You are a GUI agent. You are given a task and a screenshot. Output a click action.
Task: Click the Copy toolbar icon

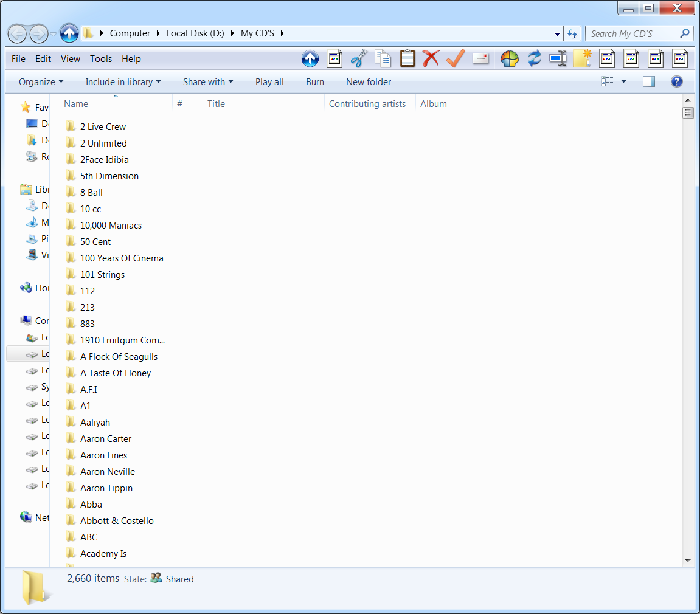pyautogui.click(x=383, y=58)
